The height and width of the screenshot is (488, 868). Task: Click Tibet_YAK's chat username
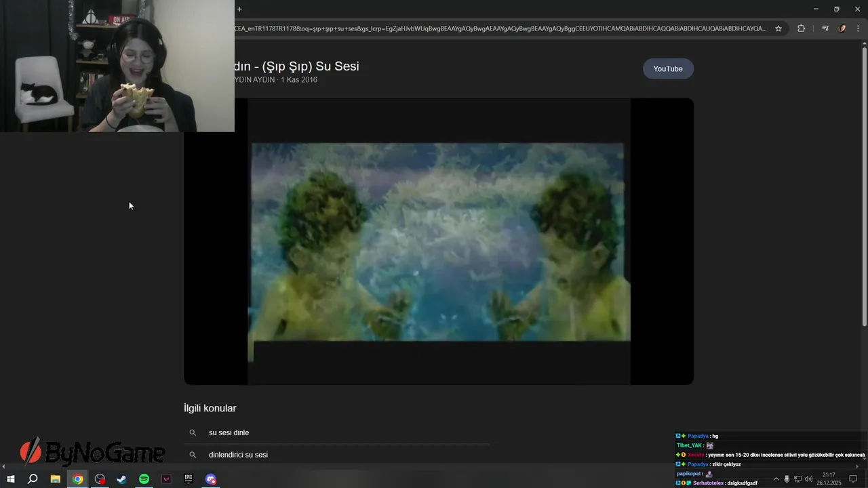[689, 445]
